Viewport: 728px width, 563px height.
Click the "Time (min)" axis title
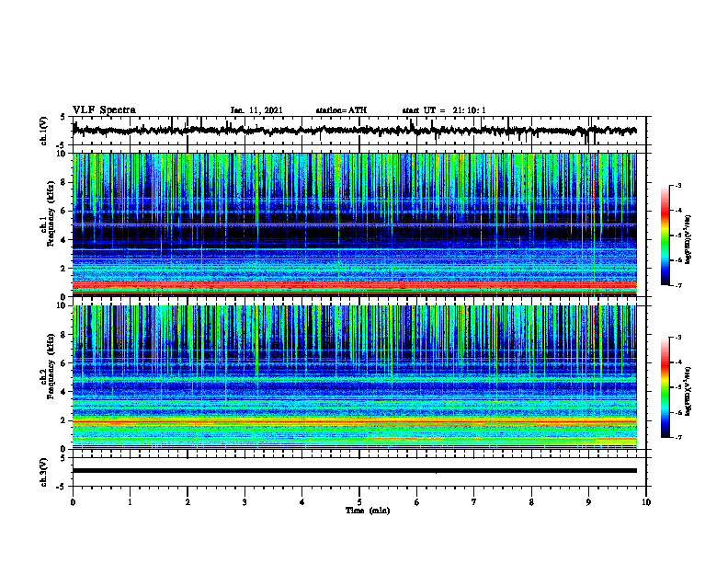click(368, 511)
